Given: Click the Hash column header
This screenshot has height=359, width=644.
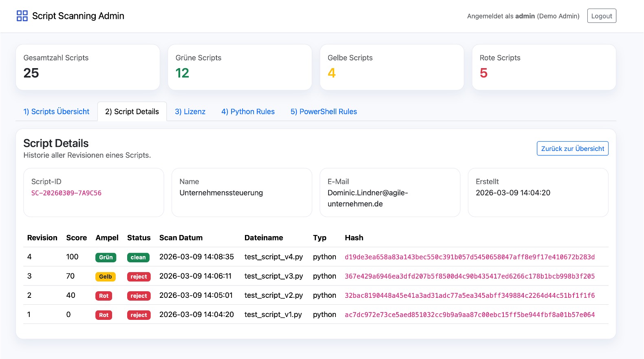Looking at the screenshot, I should 354,238.
